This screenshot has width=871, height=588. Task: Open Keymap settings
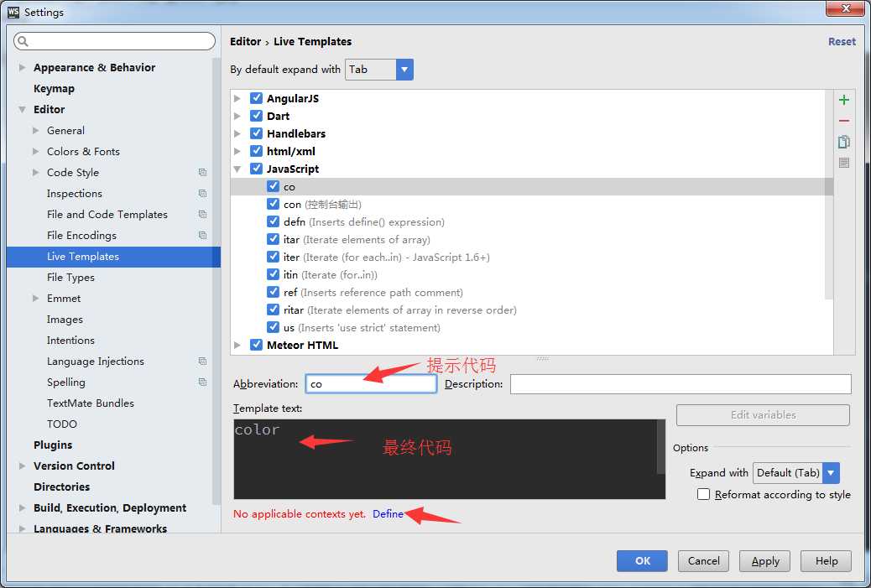tap(54, 89)
